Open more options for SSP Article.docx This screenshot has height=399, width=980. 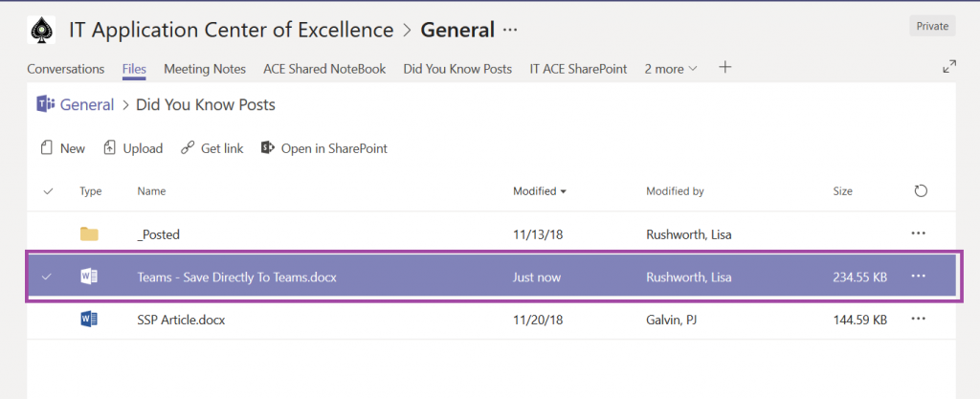click(x=918, y=319)
